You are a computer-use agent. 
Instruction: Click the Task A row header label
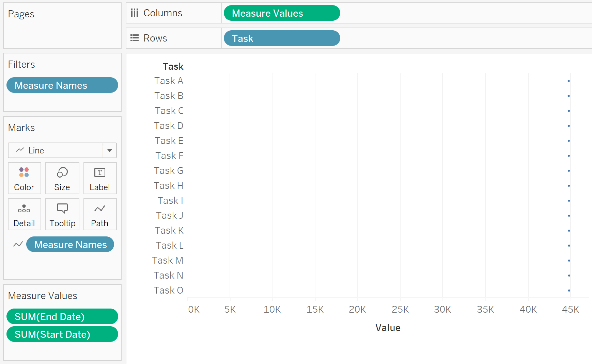point(169,81)
